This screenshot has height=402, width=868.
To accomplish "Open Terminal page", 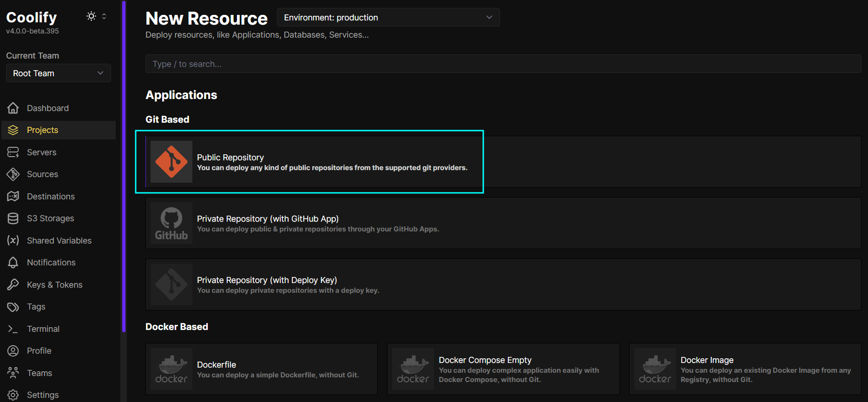I will [59, 329].
